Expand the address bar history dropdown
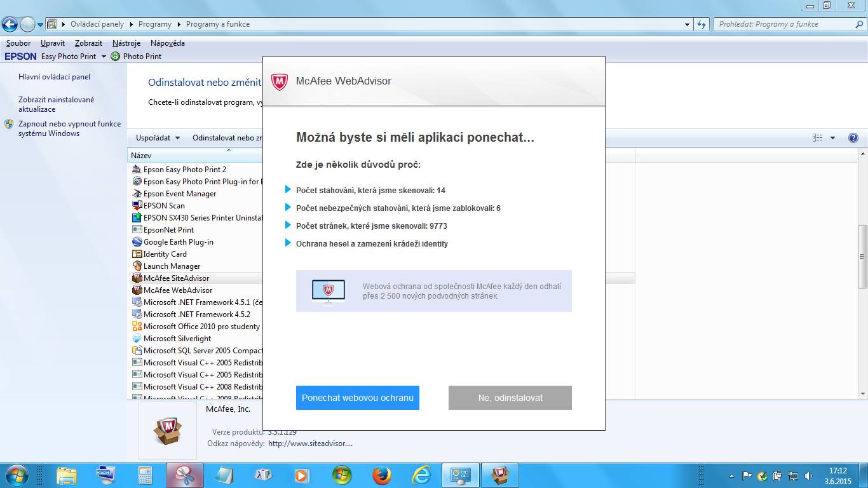This screenshot has width=868, height=488. pos(688,25)
